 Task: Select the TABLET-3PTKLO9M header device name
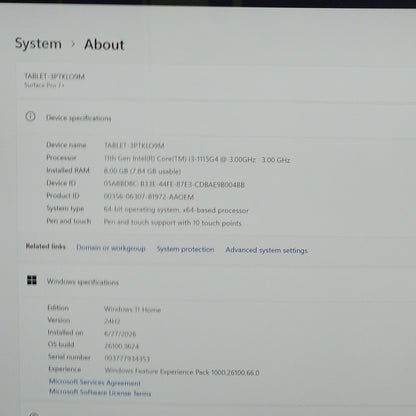pyautogui.click(x=54, y=76)
